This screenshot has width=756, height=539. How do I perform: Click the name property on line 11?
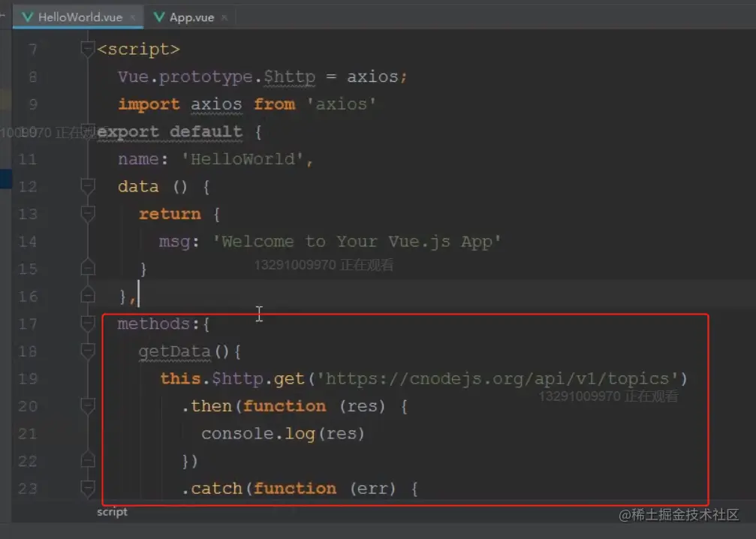tap(138, 159)
